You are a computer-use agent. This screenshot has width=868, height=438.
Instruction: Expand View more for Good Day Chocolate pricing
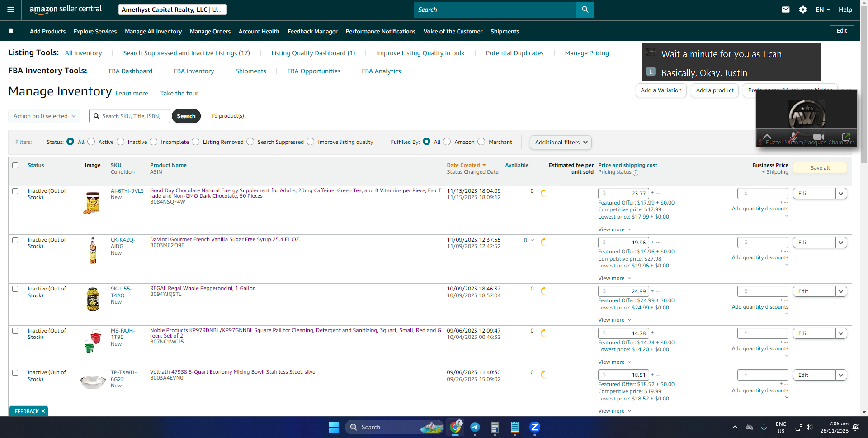tap(614, 229)
